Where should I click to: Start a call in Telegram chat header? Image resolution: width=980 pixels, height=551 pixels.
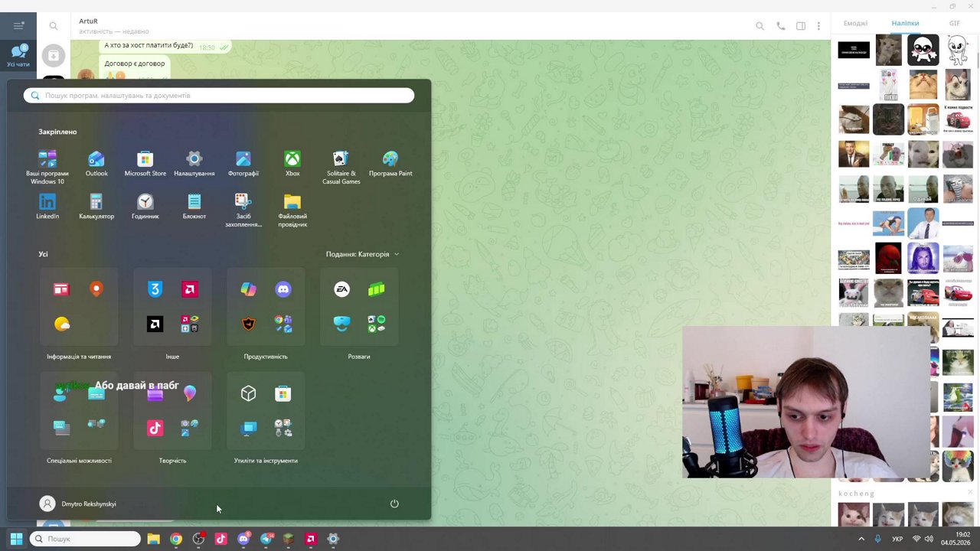[x=780, y=26]
